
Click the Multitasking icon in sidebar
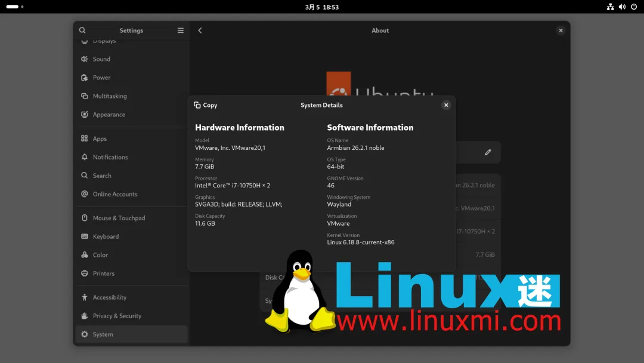pyautogui.click(x=85, y=96)
